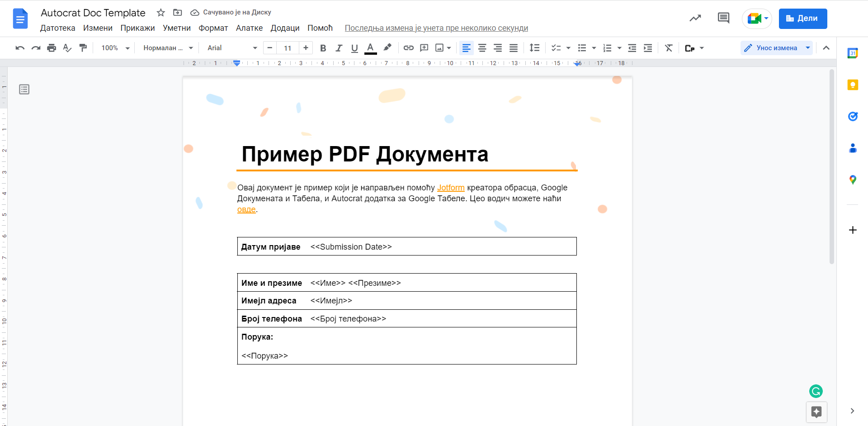Screen dimensions: 868x426
Task: Expand checklist options arrow
Action: [568, 48]
